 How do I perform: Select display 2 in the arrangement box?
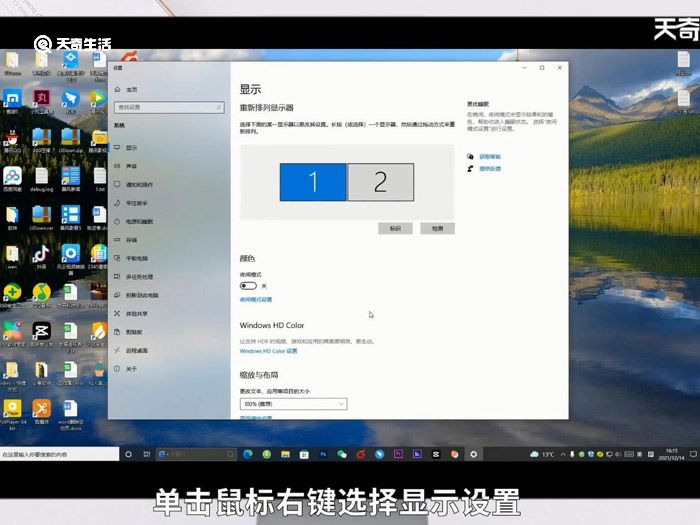click(380, 182)
